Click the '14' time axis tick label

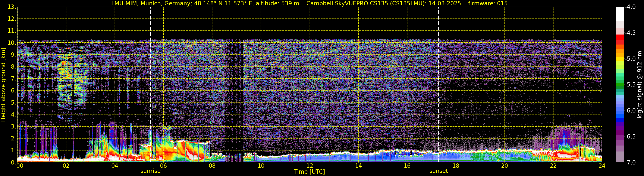(x=358, y=166)
